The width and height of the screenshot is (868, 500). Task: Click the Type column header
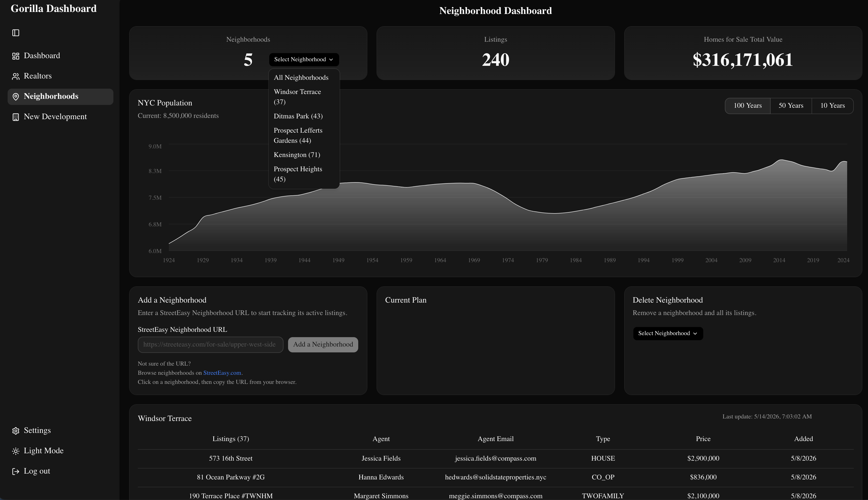pos(603,439)
